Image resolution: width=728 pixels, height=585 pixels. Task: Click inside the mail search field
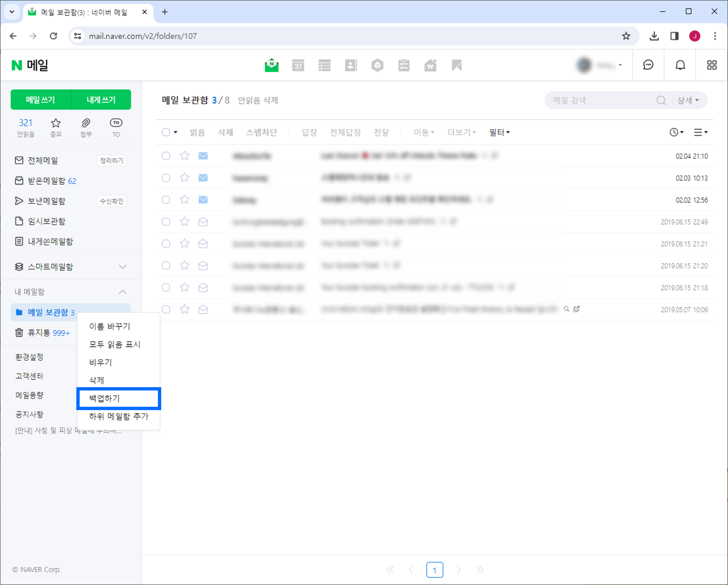click(601, 100)
